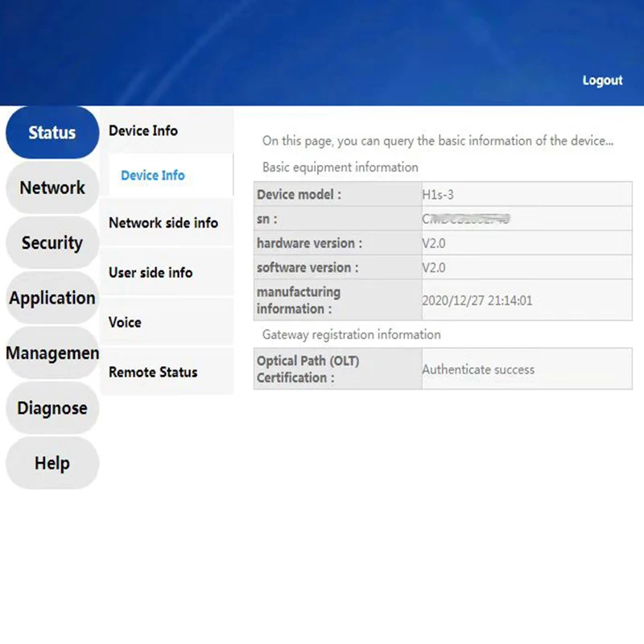Viewport: 644px width, 644px height.
Task: Open the Help section
Action: click(x=52, y=464)
